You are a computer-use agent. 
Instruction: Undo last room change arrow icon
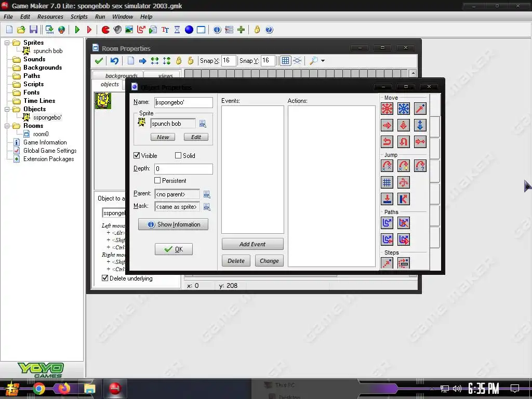[114, 61]
